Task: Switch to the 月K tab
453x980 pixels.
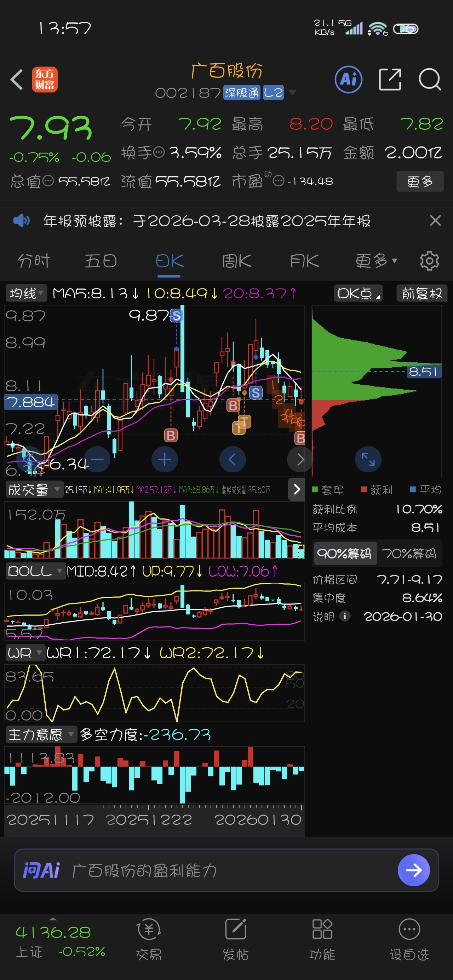Action: coord(304,261)
